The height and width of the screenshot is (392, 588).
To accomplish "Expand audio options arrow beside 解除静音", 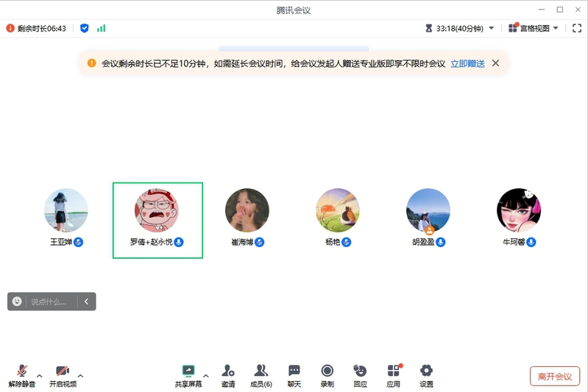I will (40, 375).
